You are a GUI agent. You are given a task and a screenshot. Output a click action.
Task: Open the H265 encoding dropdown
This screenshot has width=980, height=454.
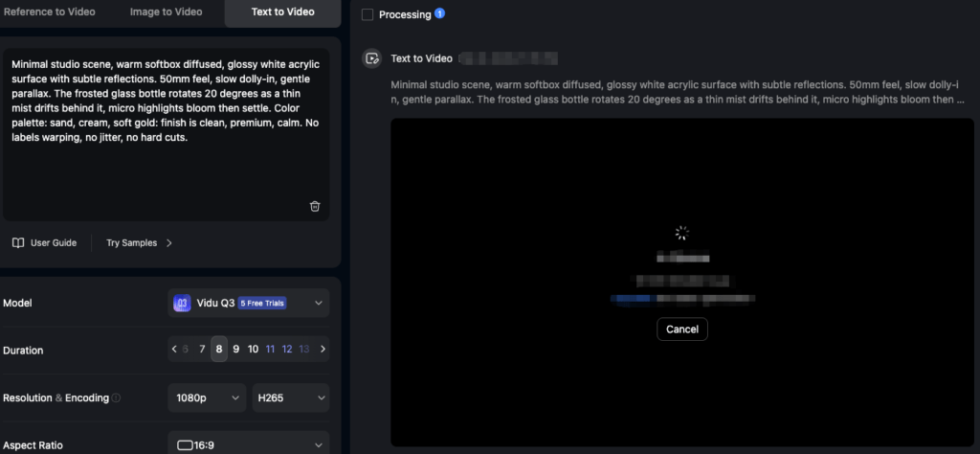click(x=290, y=397)
